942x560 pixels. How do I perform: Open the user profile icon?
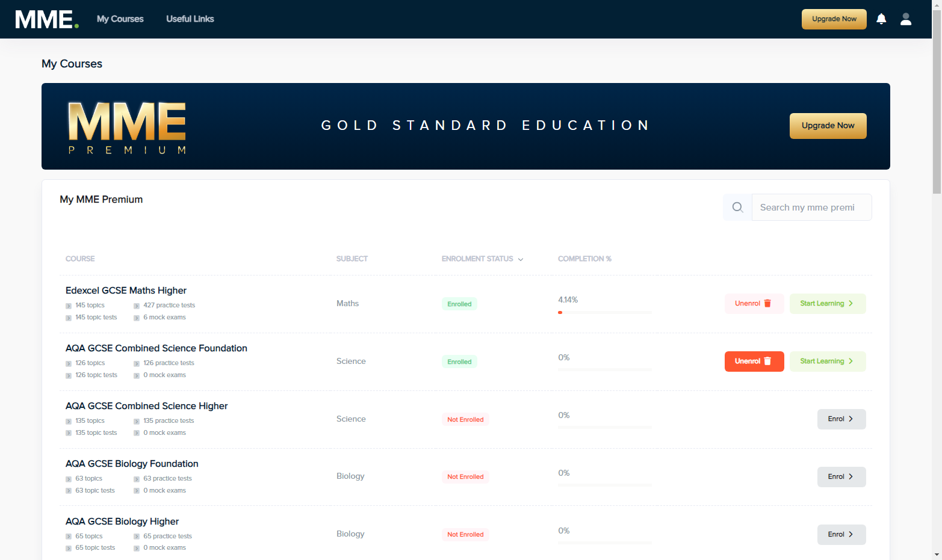pyautogui.click(x=906, y=19)
